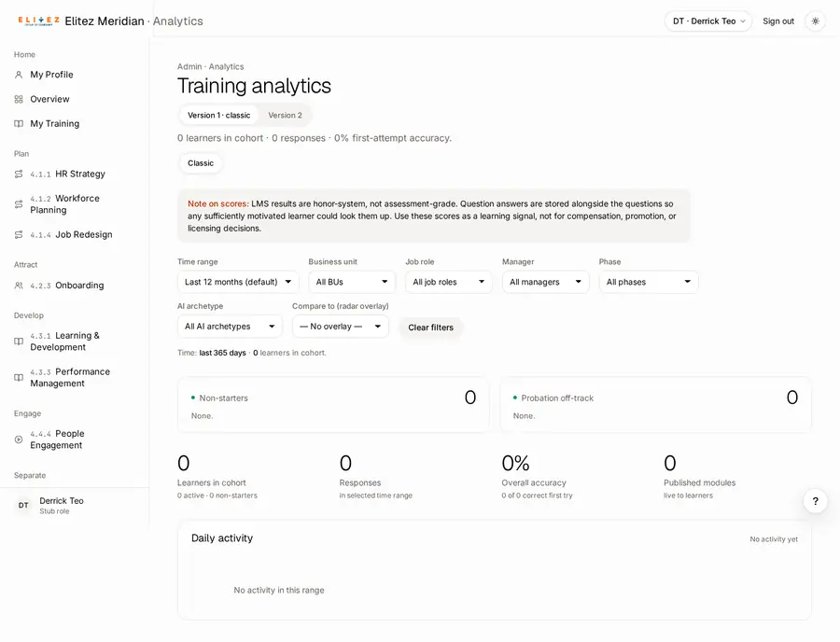Click the Clear filters button

click(x=430, y=328)
